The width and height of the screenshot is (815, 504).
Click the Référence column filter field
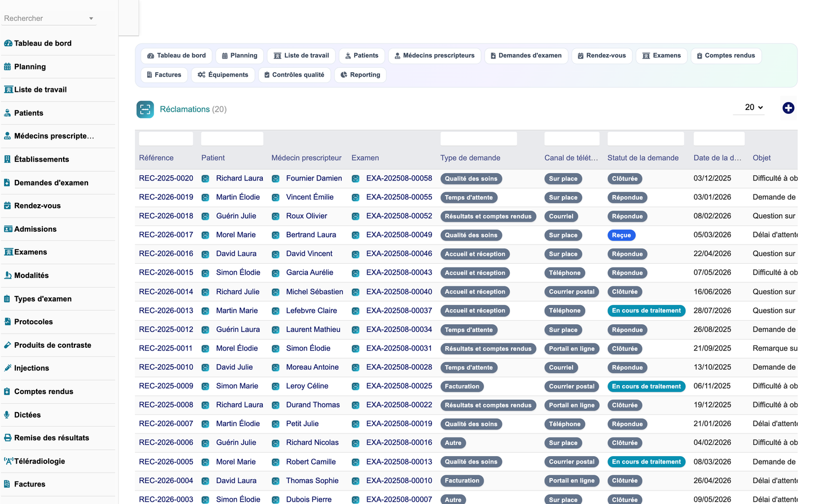pos(166,139)
